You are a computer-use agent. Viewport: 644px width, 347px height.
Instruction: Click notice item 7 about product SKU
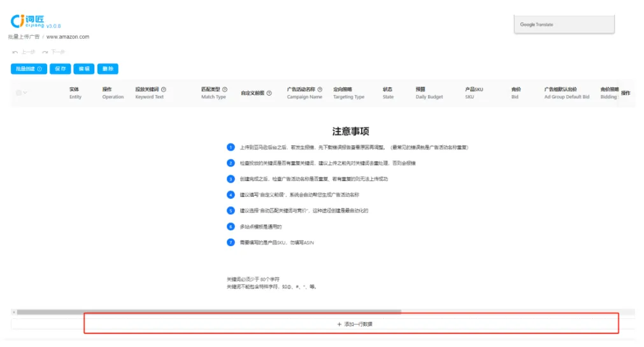(277, 242)
